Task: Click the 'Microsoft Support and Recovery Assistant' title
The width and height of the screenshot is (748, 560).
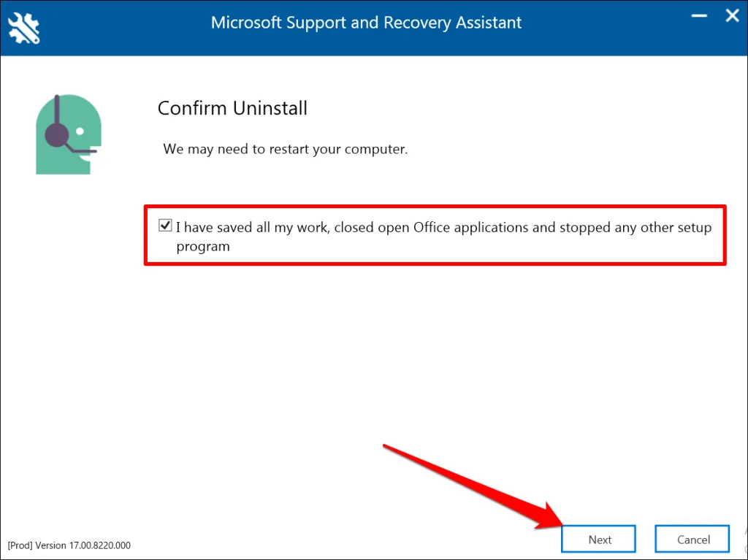Action: pyautogui.click(x=366, y=23)
